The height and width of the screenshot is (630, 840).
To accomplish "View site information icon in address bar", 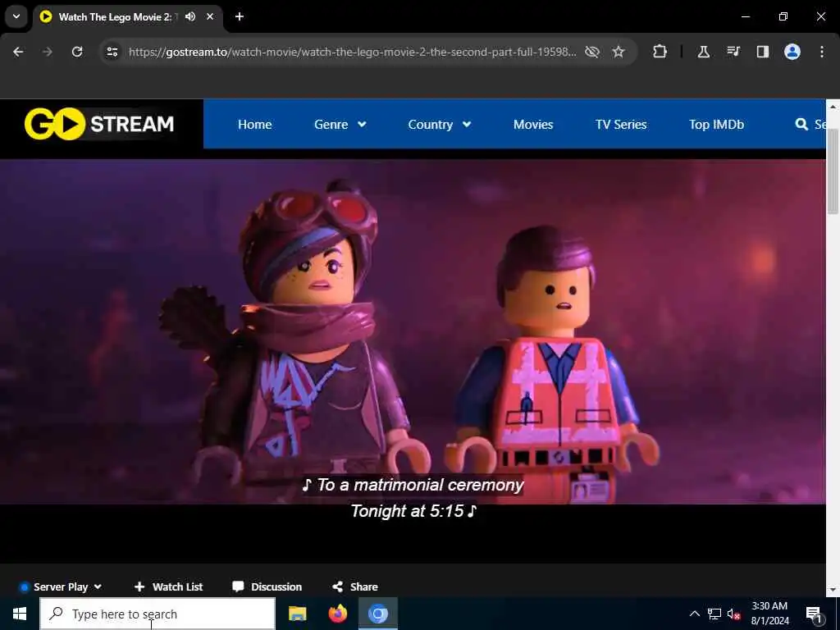I will 112,52.
